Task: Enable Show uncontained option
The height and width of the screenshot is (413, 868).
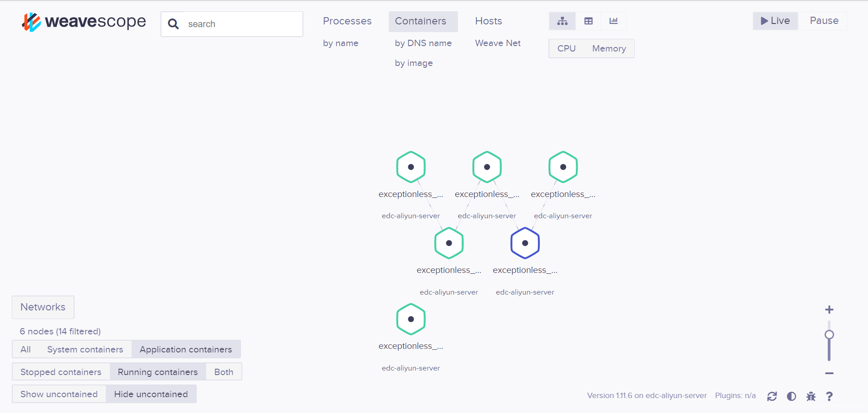Action: [59, 394]
